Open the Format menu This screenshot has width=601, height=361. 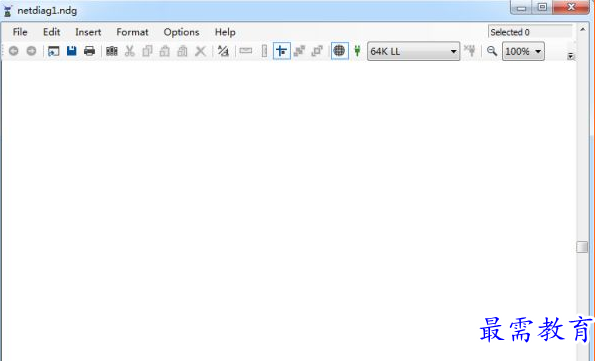click(x=132, y=32)
